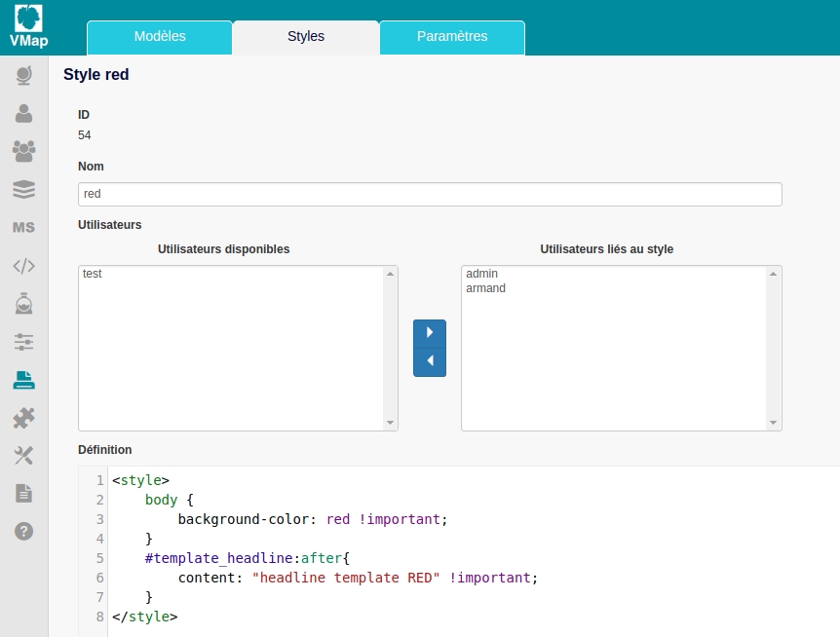Open the MS MapServer sidebar item
The height and width of the screenshot is (637, 840).
coord(24,228)
